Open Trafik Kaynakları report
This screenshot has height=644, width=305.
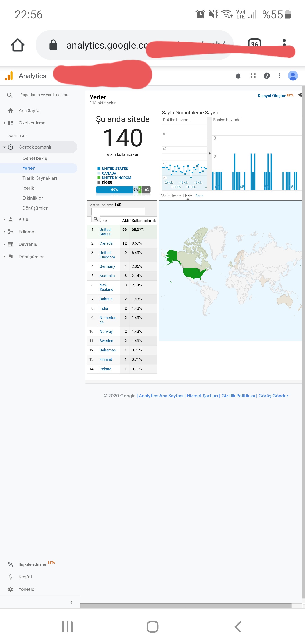(x=40, y=178)
